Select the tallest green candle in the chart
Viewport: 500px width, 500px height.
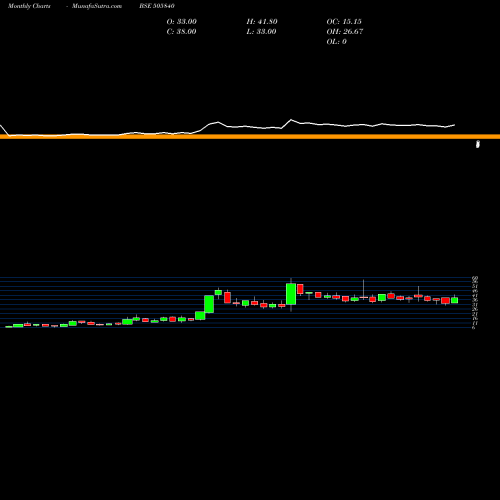(x=291, y=294)
